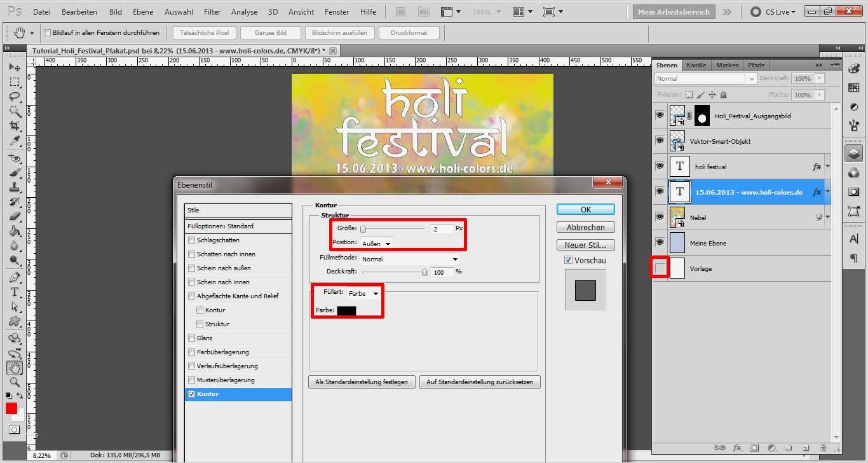Create new group folder icon

[789, 448]
